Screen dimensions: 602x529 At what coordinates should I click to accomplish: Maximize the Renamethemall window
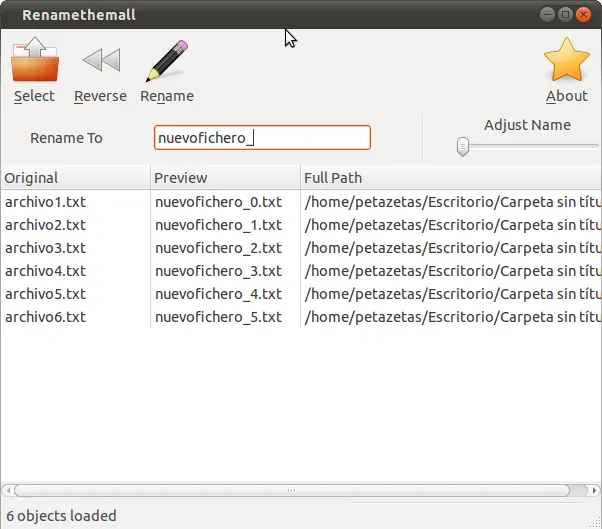click(x=565, y=15)
